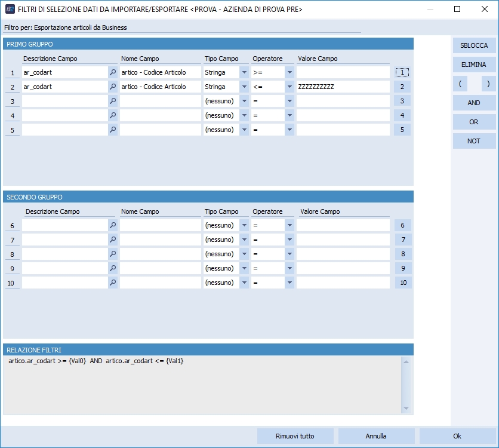
Task: Click magnifier icon in row 8
Action: coord(112,254)
